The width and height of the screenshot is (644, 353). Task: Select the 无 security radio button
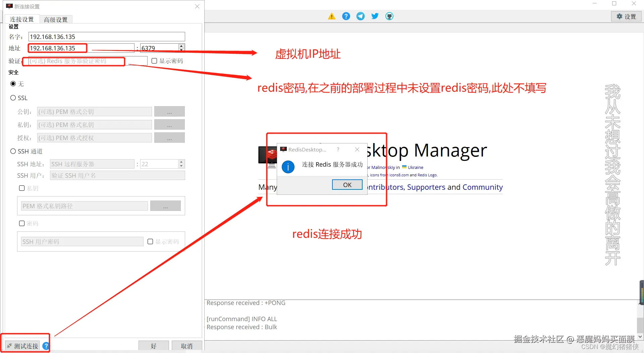click(x=13, y=84)
